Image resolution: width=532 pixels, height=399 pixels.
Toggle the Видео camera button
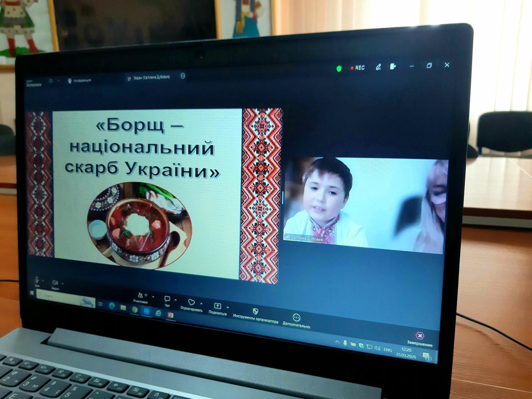(x=55, y=283)
